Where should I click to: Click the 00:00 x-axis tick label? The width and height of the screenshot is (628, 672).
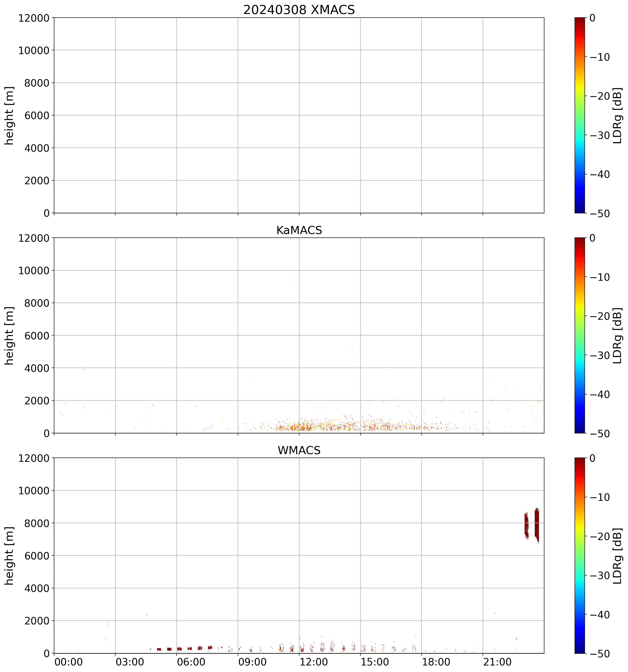pos(69,662)
